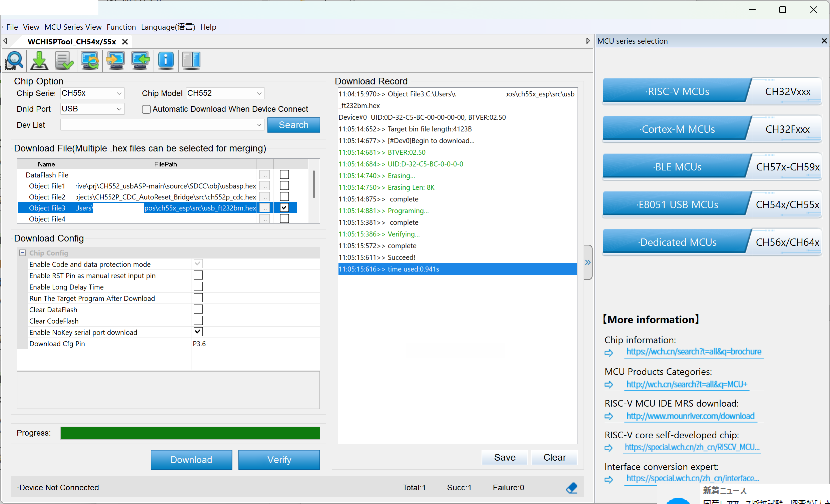830x504 pixels.
Task: Open the Dnld Port dropdown
Action: click(x=119, y=109)
